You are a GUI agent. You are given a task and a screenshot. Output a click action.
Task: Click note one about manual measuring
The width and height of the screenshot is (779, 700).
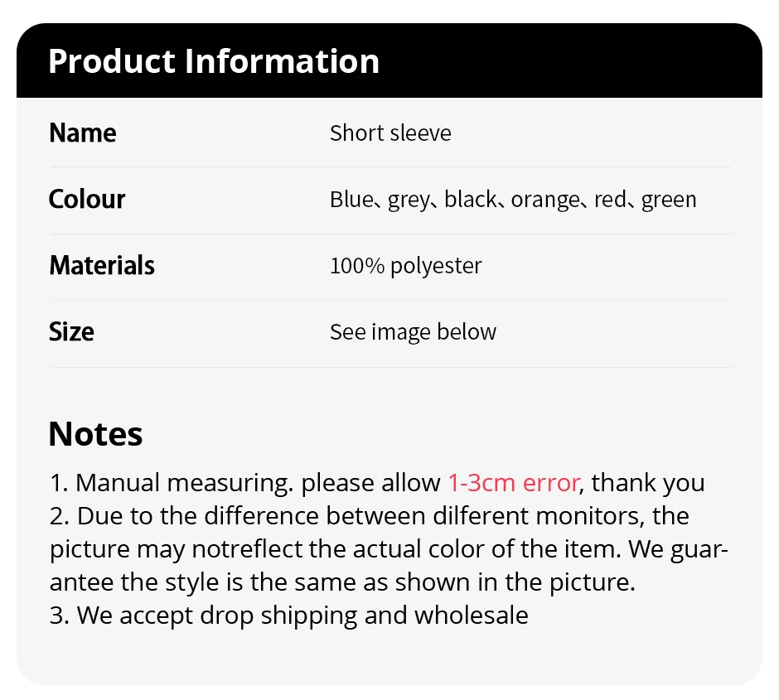click(x=377, y=483)
